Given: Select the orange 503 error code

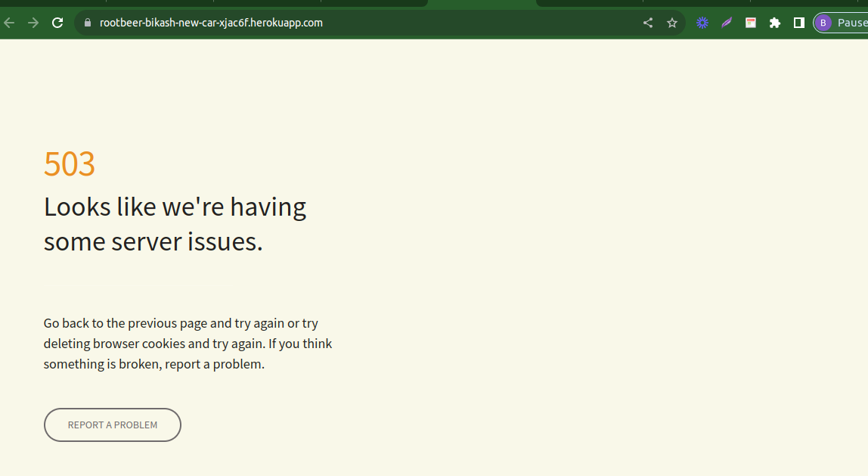Looking at the screenshot, I should 70,164.
